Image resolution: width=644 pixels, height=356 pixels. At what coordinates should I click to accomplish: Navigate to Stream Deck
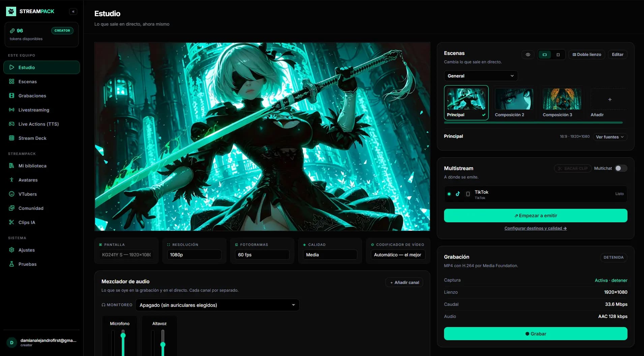[42, 138]
